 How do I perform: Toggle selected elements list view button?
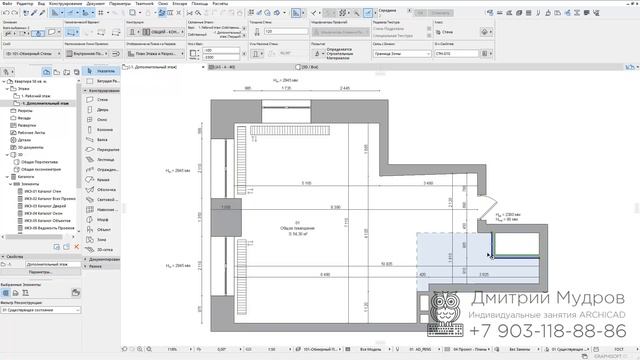tap(5, 293)
